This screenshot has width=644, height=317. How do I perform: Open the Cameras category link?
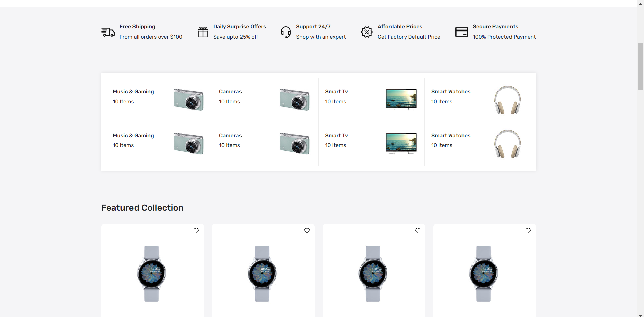tap(230, 92)
